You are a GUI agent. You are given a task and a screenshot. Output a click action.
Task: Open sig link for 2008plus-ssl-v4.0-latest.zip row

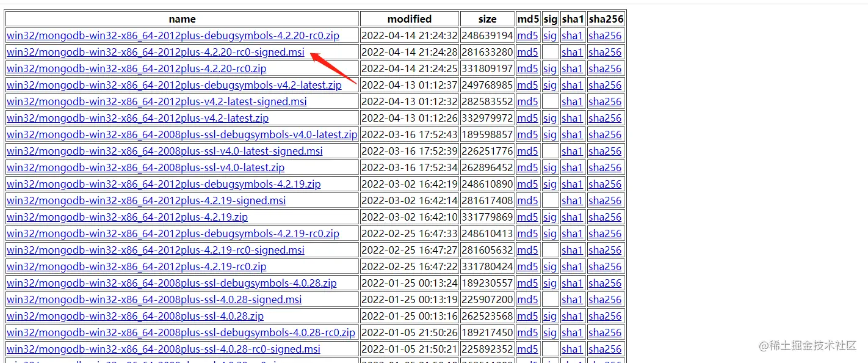[x=550, y=167]
